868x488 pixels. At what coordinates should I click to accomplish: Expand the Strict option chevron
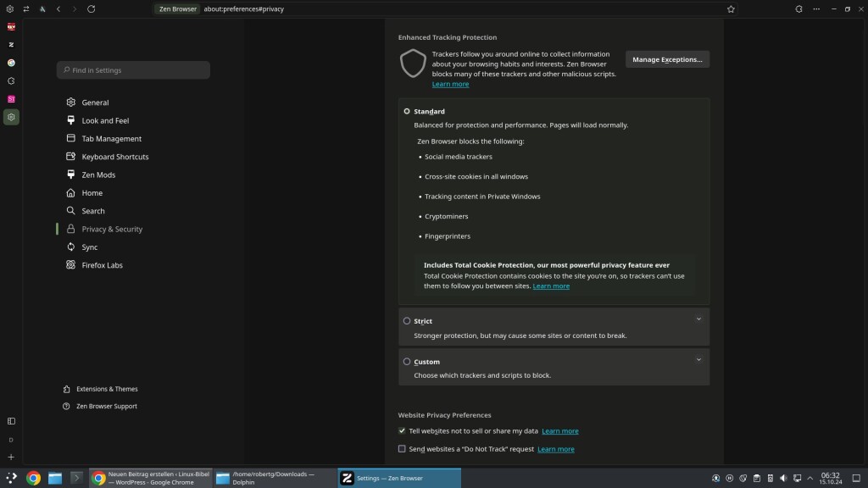(698, 319)
